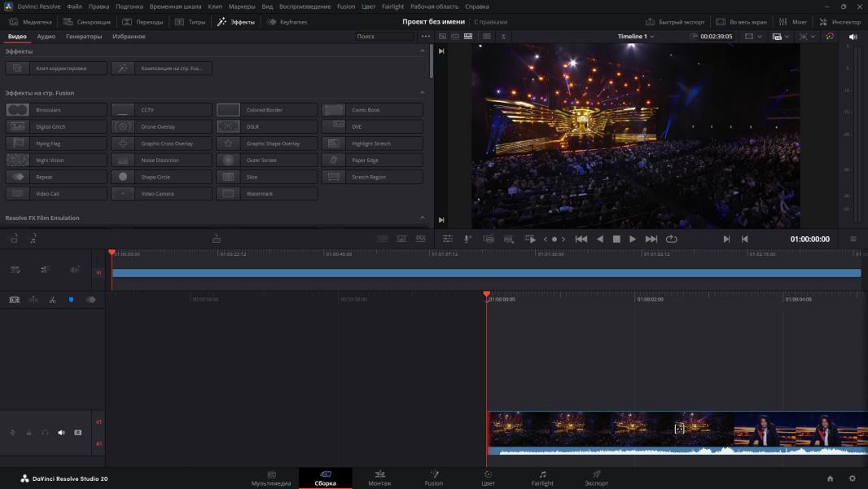Screen dimensions: 868x489
Task: Collapse Resolve FX Film Emulation section
Action: (422, 218)
